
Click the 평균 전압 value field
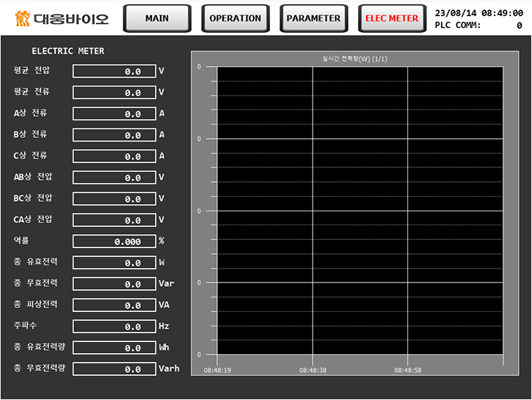114,71
